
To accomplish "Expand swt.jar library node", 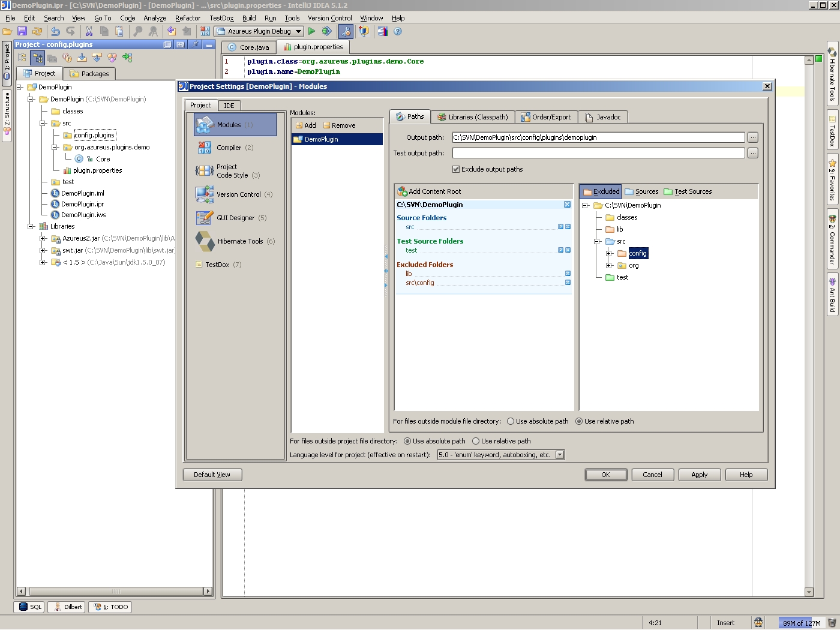I will (x=43, y=250).
